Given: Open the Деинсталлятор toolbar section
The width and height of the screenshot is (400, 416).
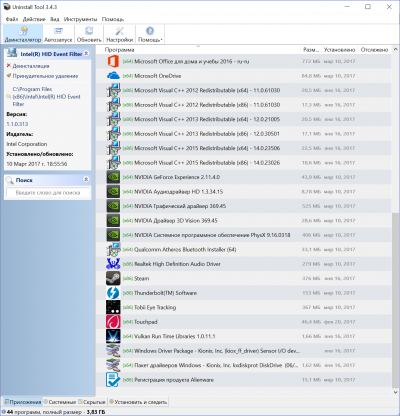Looking at the screenshot, I should [x=23, y=34].
